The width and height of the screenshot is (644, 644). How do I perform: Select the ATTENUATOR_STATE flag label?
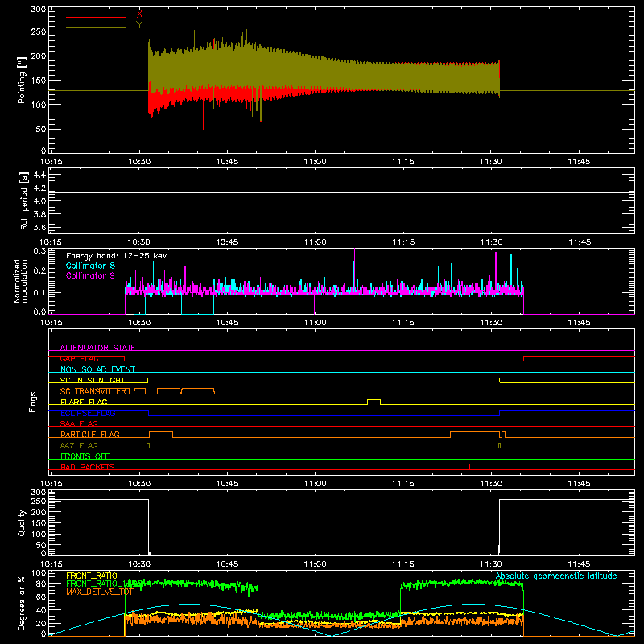click(97, 348)
